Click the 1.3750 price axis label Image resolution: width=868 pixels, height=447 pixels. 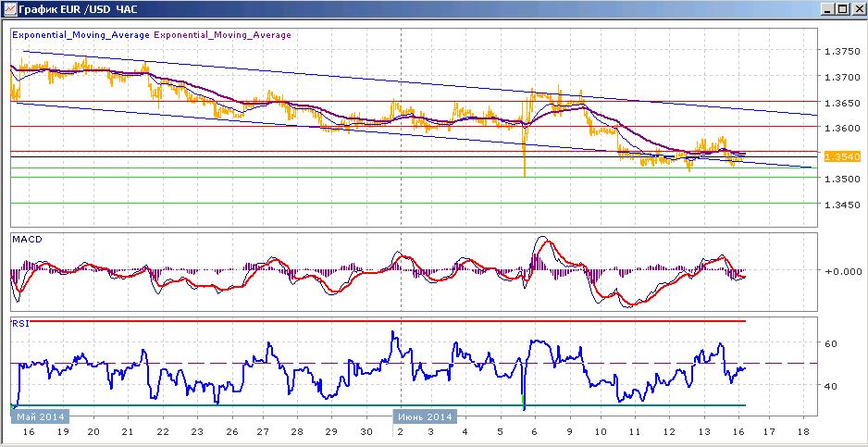pyautogui.click(x=841, y=52)
